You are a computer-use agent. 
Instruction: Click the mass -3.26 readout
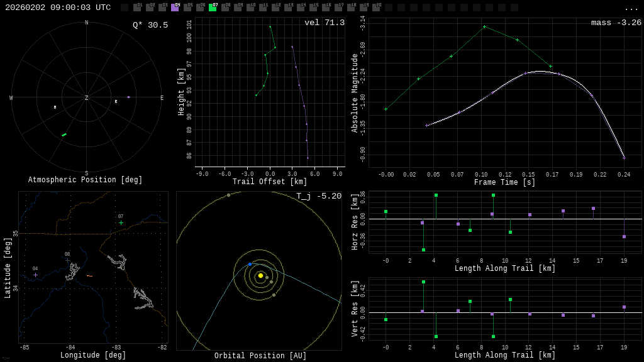point(616,23)
